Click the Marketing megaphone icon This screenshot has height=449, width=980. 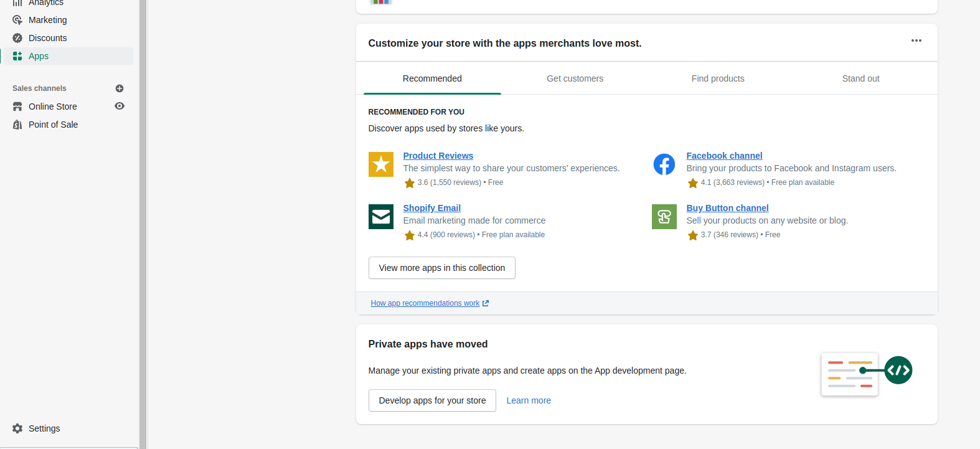point(17,20)
